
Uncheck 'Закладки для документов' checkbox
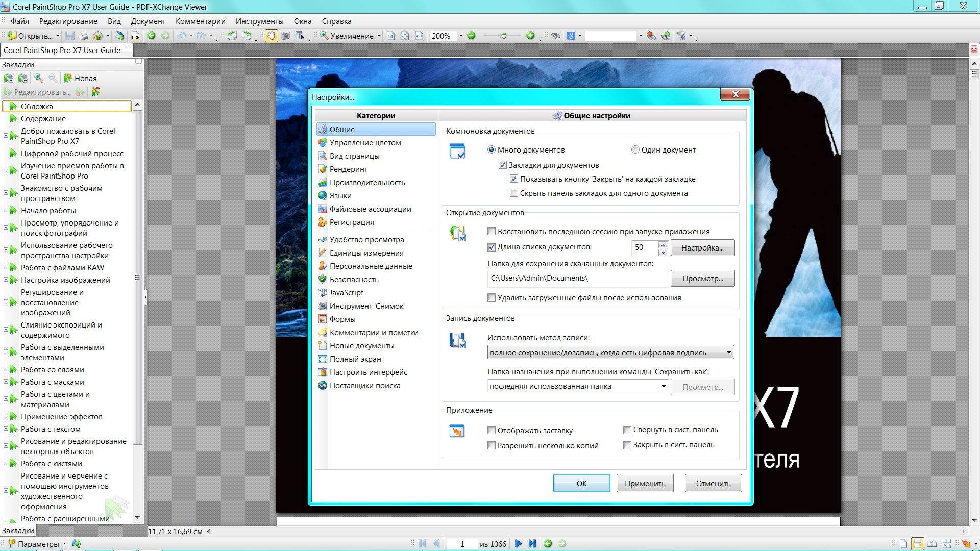pyautogui.click(x=502, y=165)
